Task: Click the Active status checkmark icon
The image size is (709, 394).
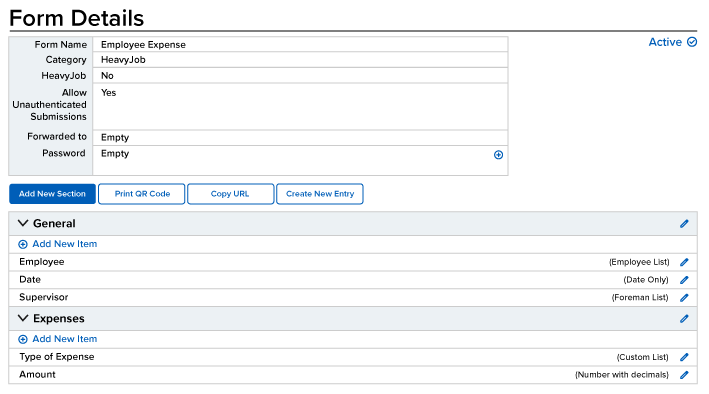Action: click(692, 42)
